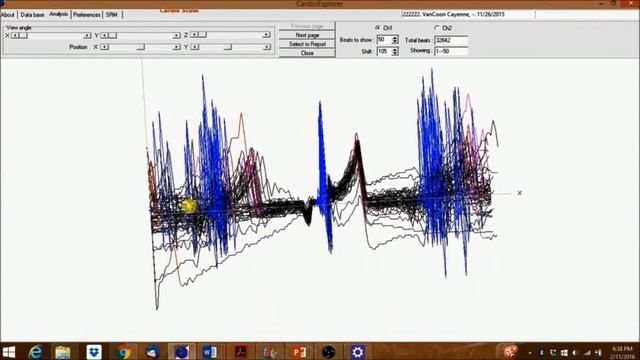Decrease the Shift value spinner
Image resolution: width=640 pixels, height=360 pixels.
(395, 53)
